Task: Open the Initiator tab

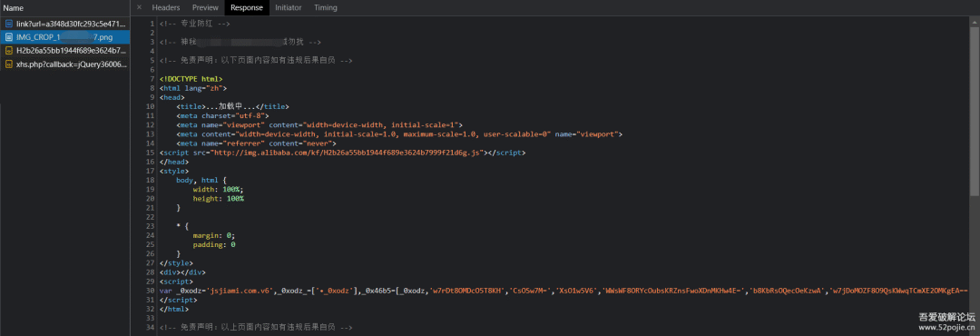Action: click(289, 7)
